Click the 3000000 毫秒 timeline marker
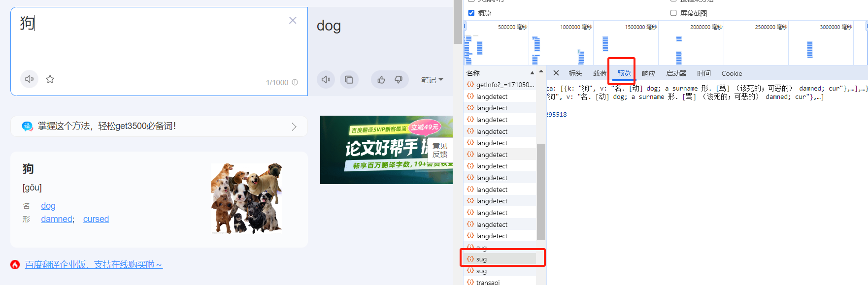The width and height of the screenshot is (868, 285). pyautogui.click(x=836, y=27)
